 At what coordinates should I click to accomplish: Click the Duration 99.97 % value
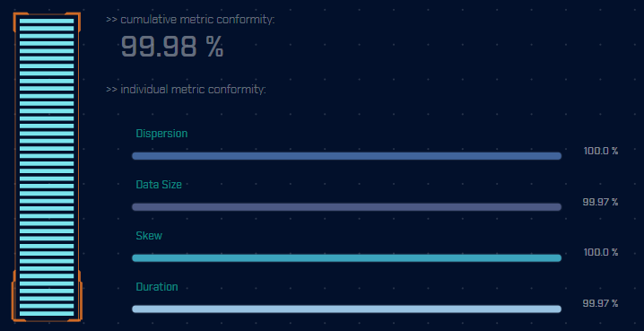(600, 303)
